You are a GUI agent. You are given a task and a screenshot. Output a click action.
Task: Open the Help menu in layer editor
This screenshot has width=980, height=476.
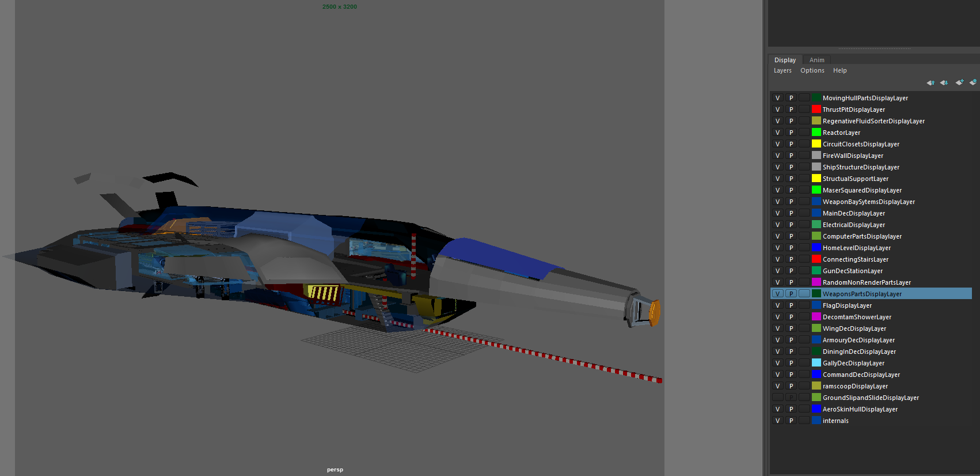coord(840,71)
